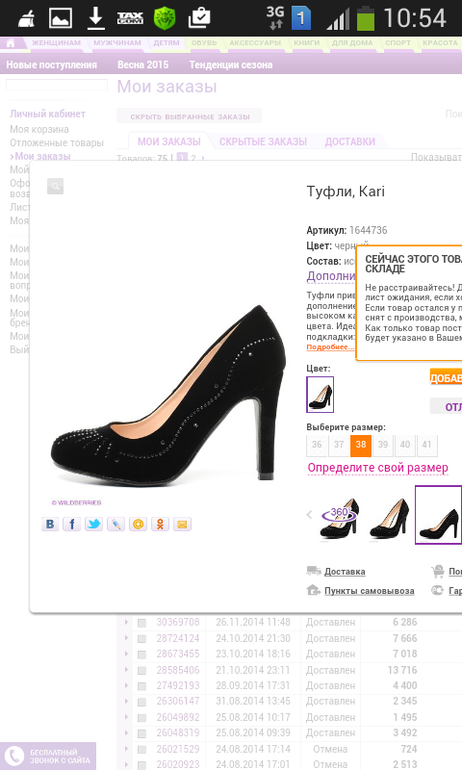Choose shoe size 38

click(x=361, y=445)
